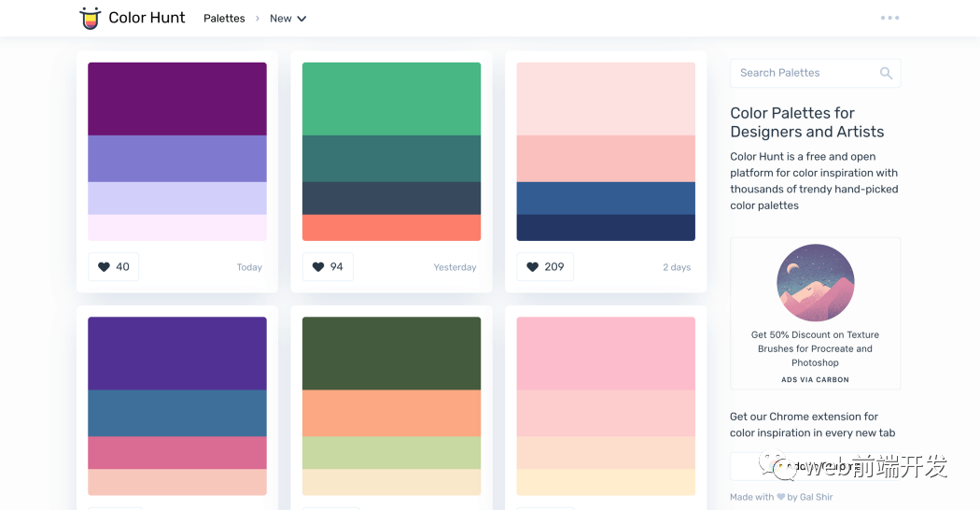The height and width of the screenshot is (510, 980).
Task: Select the medium violet swatch in first palette
Action: [x=177, y=159]
